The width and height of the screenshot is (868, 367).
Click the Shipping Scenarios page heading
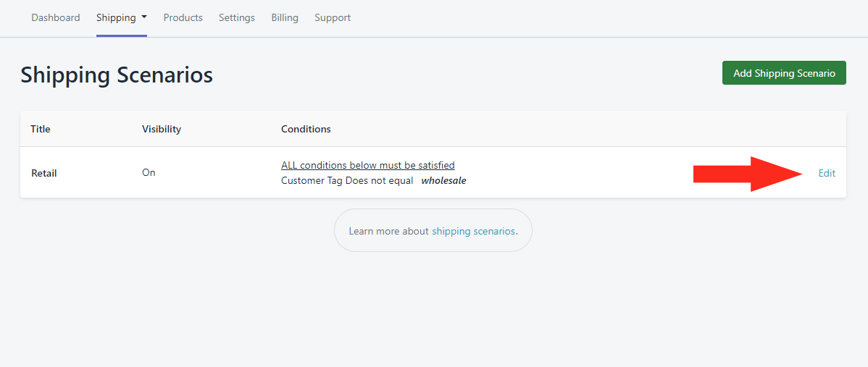tap(117, 75)
